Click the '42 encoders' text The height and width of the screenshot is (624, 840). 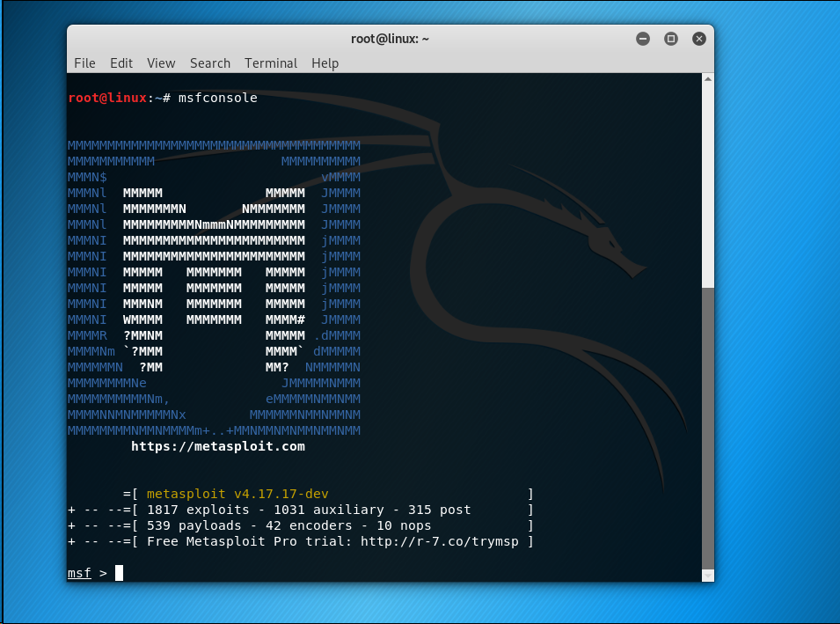(x=309, y=525)
